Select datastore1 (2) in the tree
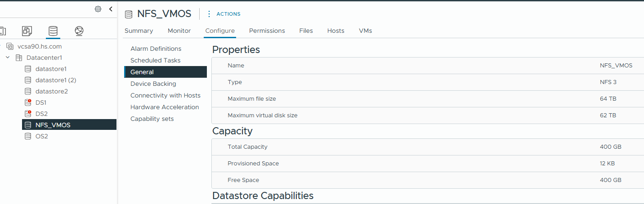Viewport: 644px width, 204px height. (x=56, y=80)
